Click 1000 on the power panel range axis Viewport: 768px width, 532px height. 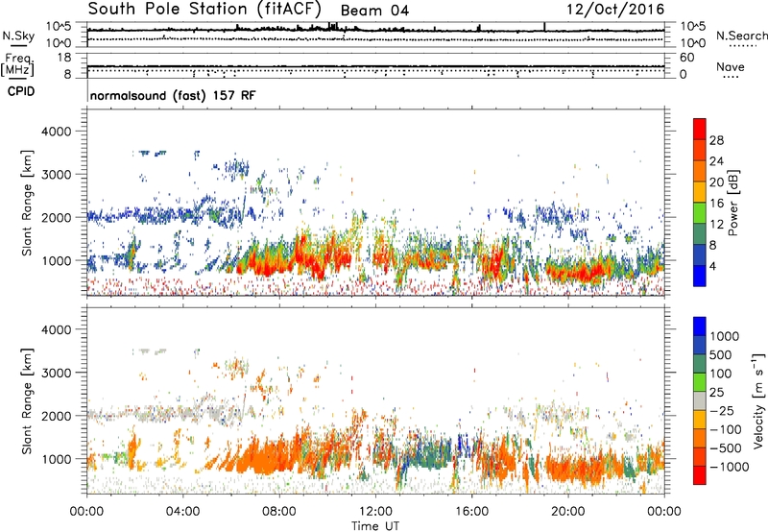click(x=56, y=260)
